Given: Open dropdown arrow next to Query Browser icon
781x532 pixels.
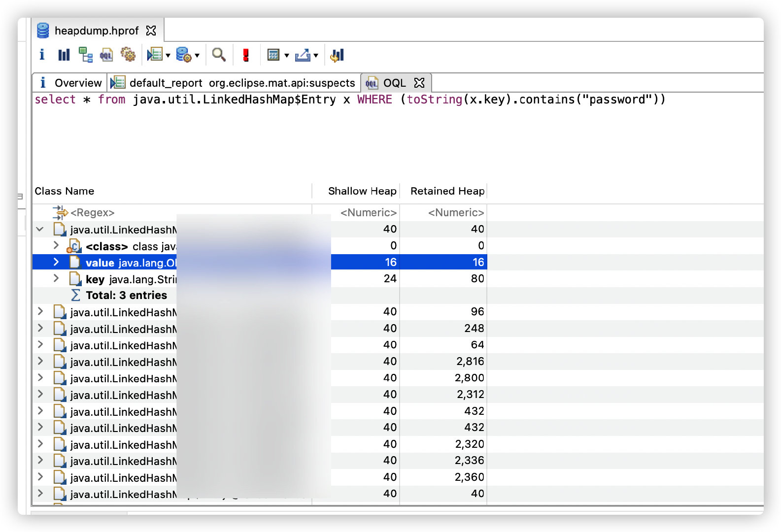Looking at the screenshot, I should coord(197,55).
